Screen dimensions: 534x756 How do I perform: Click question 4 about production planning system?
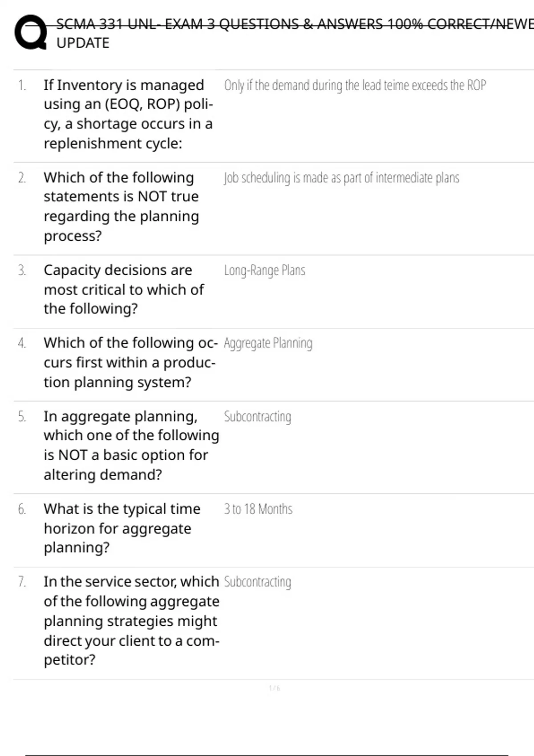click(x=131, y=362)
